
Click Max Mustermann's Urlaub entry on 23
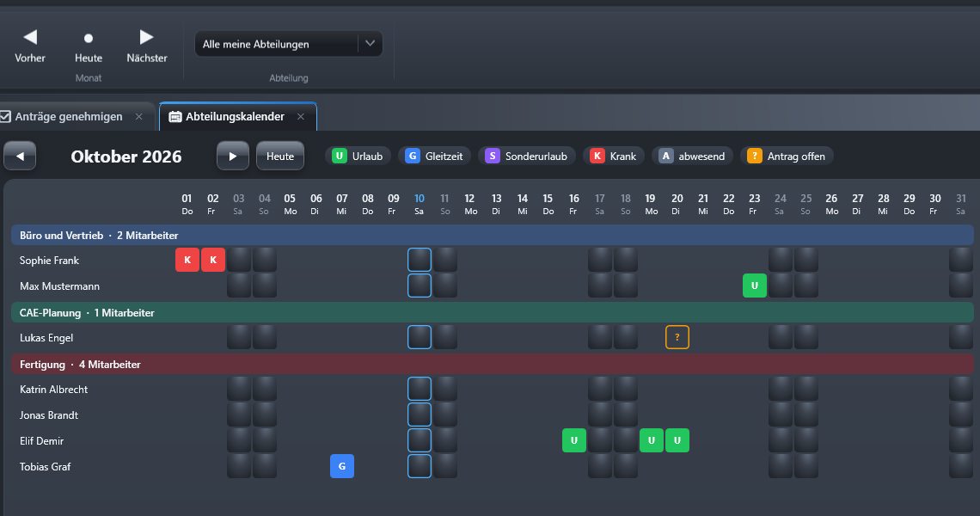[x=755, y=286]
